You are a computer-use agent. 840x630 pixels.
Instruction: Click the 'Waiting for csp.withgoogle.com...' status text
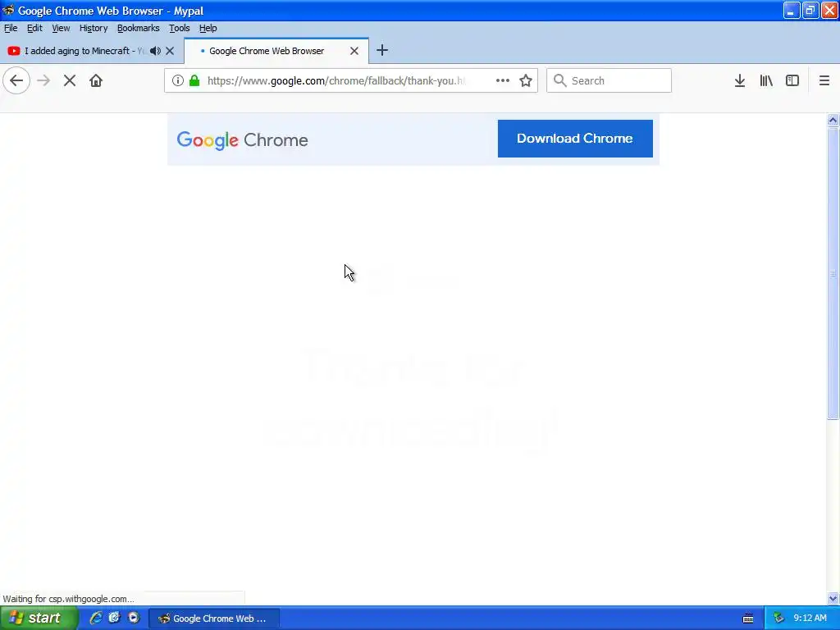(69, 599)
